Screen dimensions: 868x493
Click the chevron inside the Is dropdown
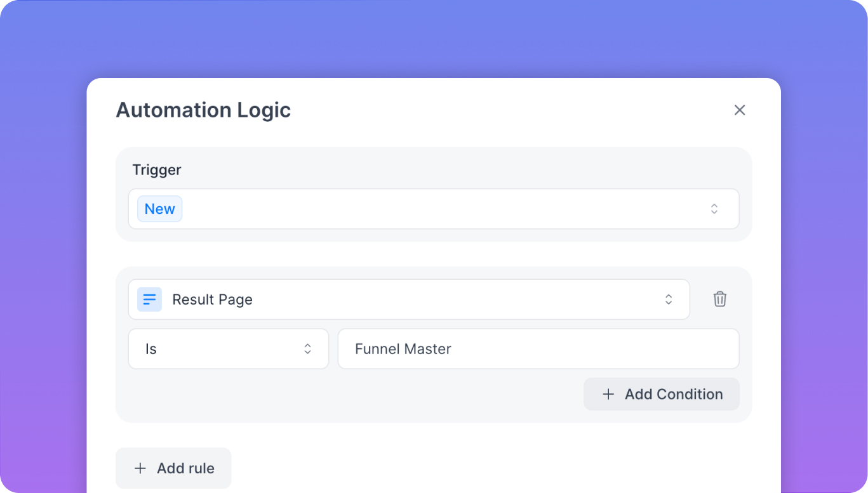pyautogui.click(x=307, y=348)
